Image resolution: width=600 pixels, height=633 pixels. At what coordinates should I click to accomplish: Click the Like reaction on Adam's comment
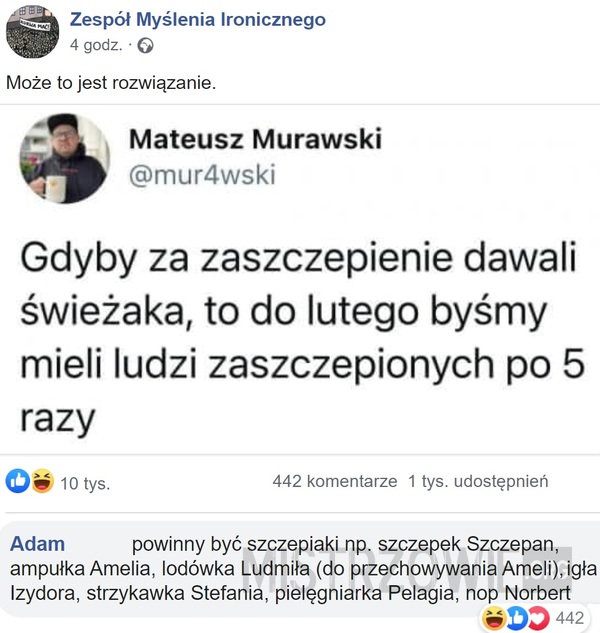516,618
